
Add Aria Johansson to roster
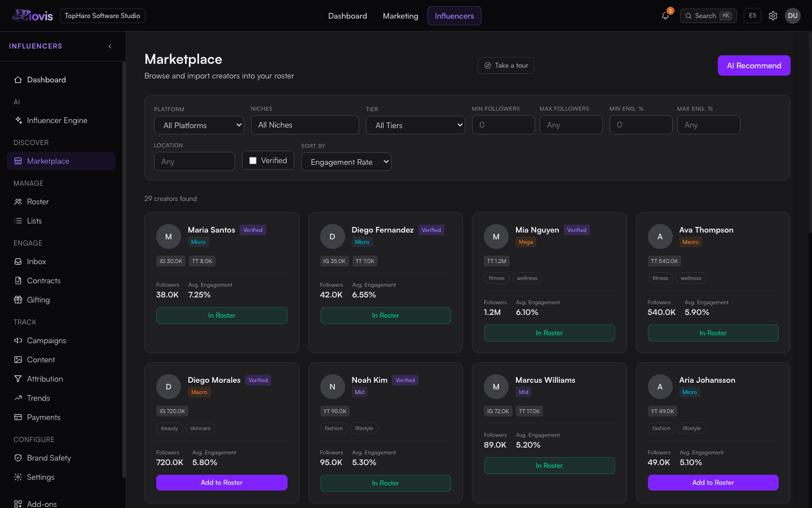point(713,483)
